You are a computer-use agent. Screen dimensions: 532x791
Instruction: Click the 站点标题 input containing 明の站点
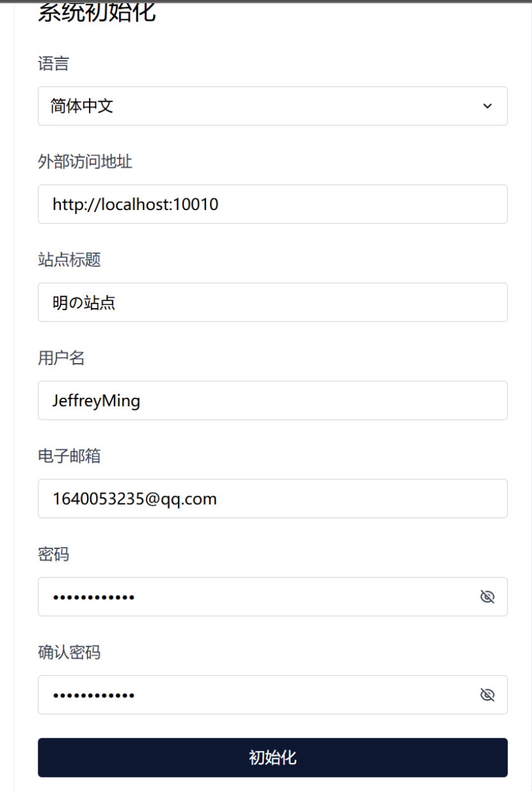tap(272, 302)
